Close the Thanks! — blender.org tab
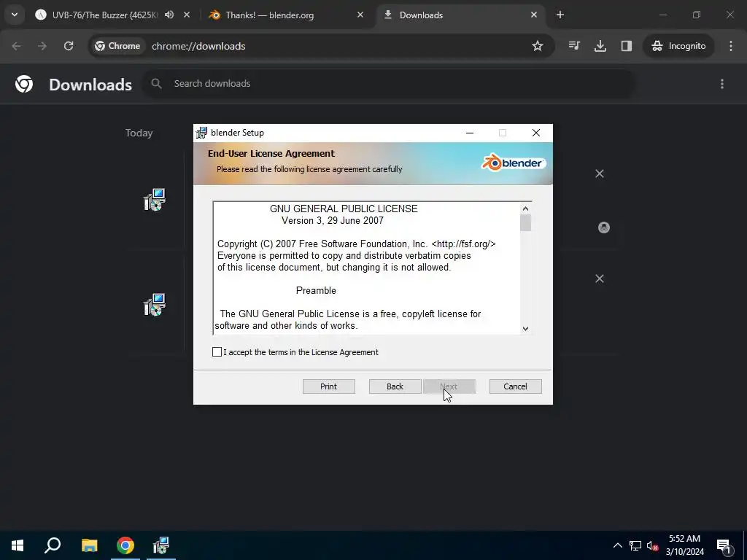747x560 pixels. click(x=360, y=15)
